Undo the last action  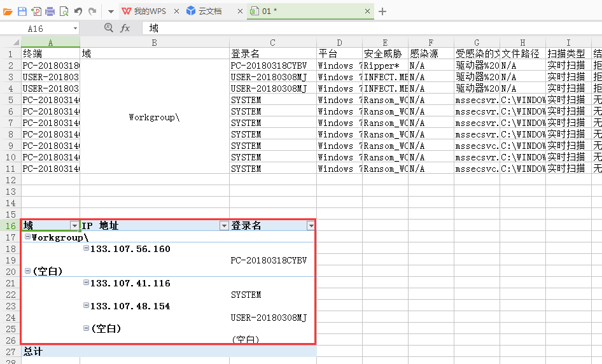(78, 11)
